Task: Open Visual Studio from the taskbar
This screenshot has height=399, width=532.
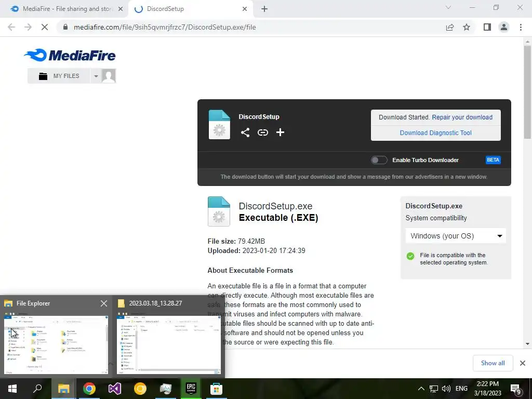Action: 115,389
